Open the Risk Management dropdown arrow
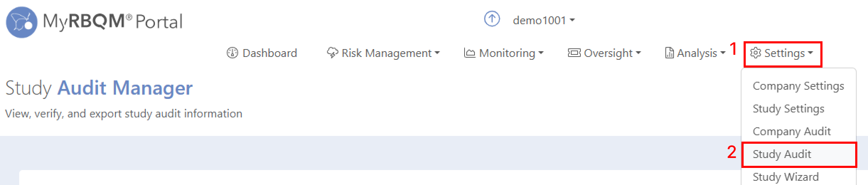 click(437, 53)
